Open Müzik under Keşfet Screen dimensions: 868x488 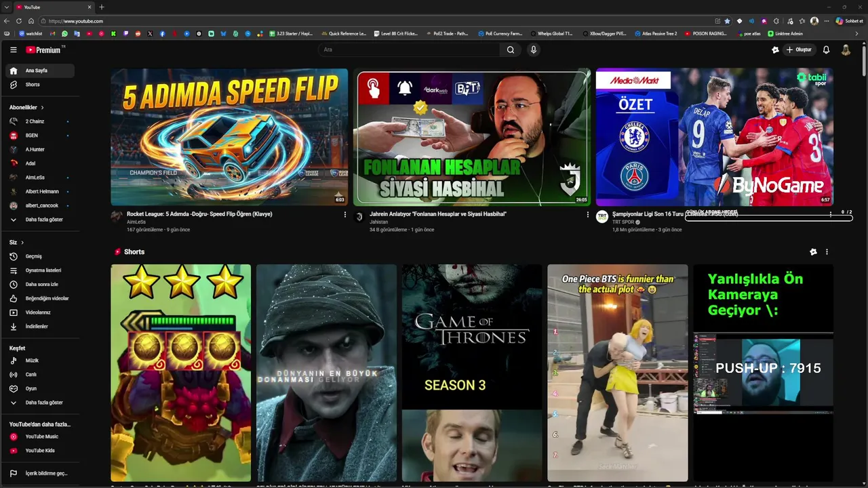tap(39, 361)
